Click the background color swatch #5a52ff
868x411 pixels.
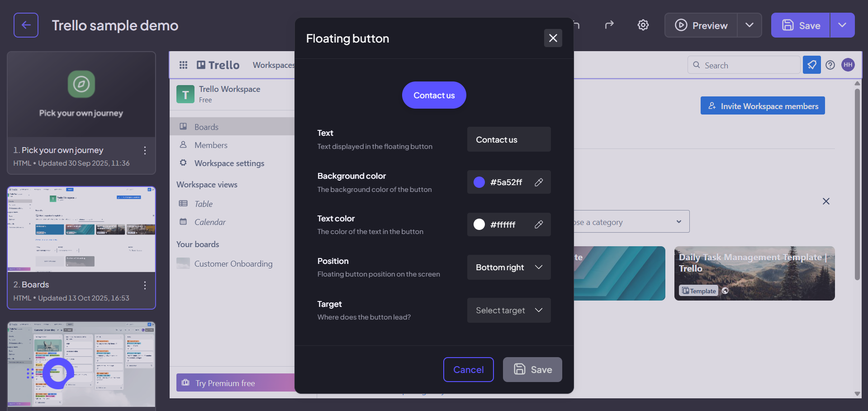click(479, 182)
